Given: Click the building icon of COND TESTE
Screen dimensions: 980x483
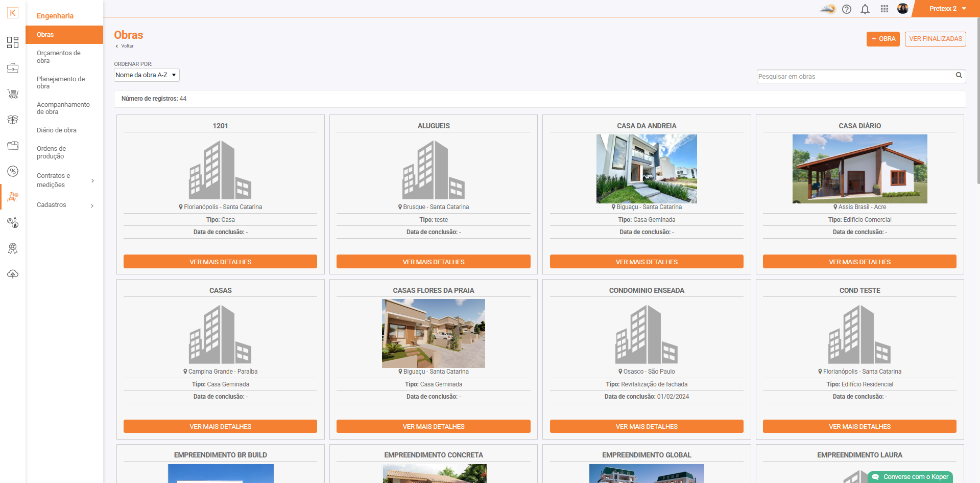Looking at the screenshot, I should coord(859,334).
